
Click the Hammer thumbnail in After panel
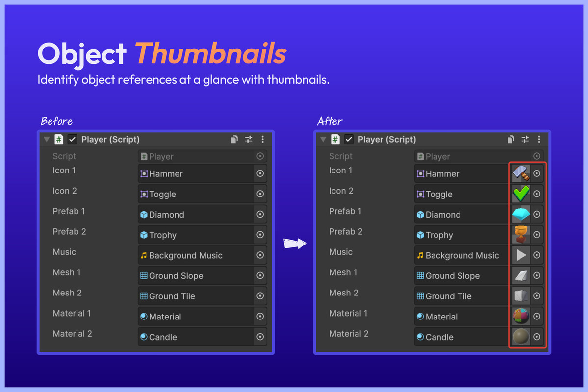click(x=521, y=173)
